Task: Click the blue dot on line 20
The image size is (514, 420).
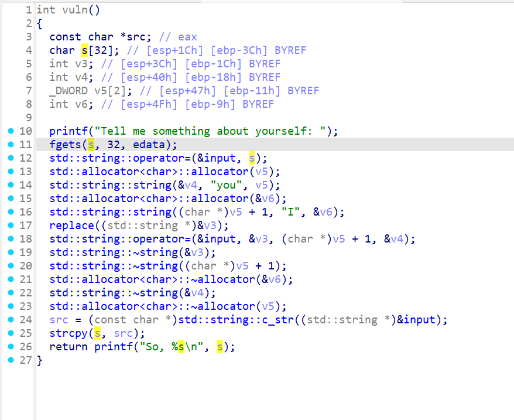Action: (10, 266)
